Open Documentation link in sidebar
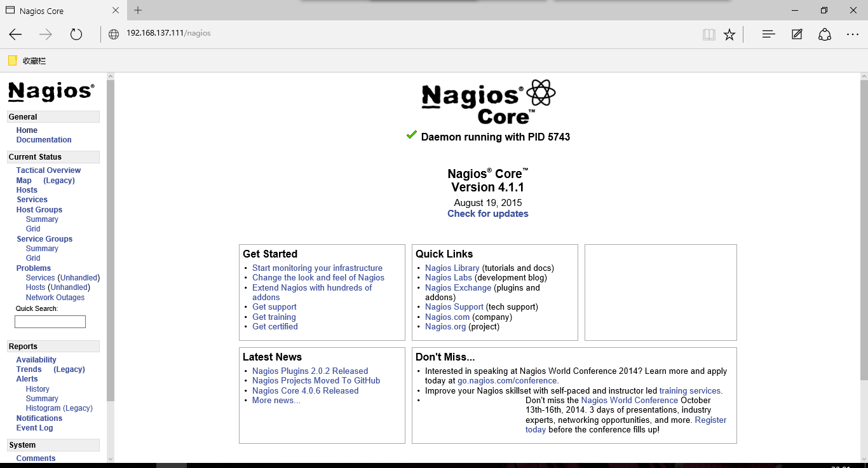868x468 pixels. [44, 140]
